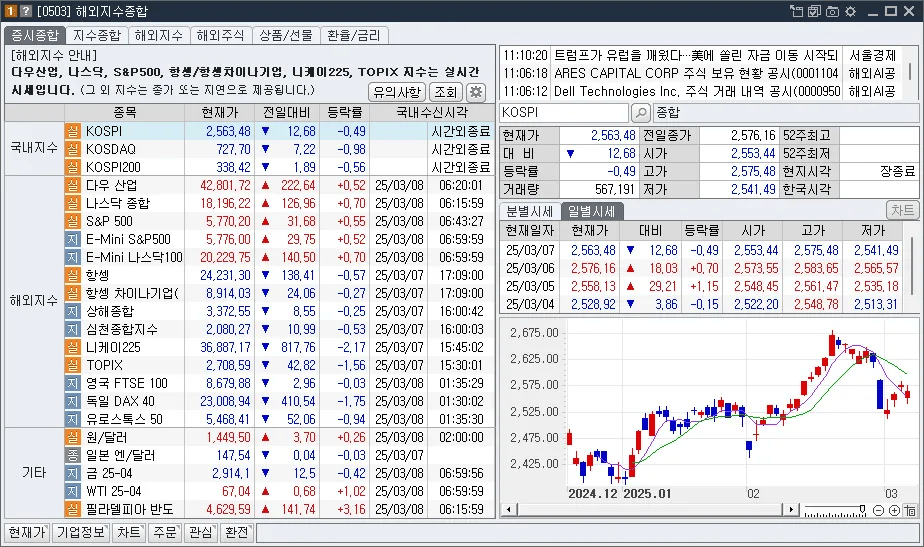
Task: Click the blue 지 badge beside WTI 25-04
Action: click(x=72, y=491)
